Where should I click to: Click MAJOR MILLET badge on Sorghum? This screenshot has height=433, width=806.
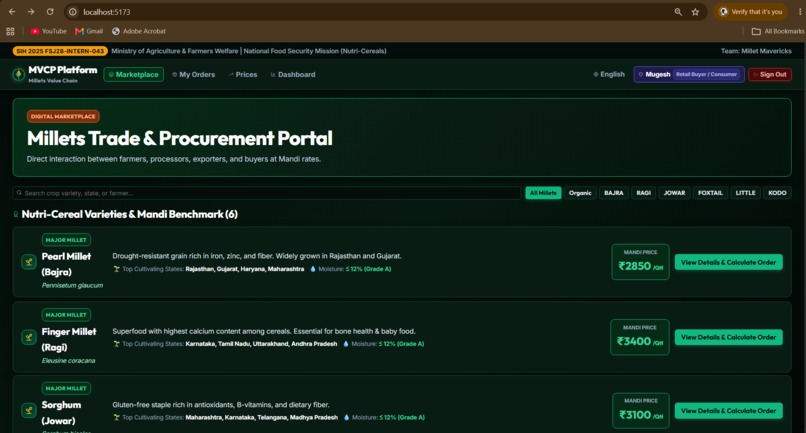tap(66, 388)
